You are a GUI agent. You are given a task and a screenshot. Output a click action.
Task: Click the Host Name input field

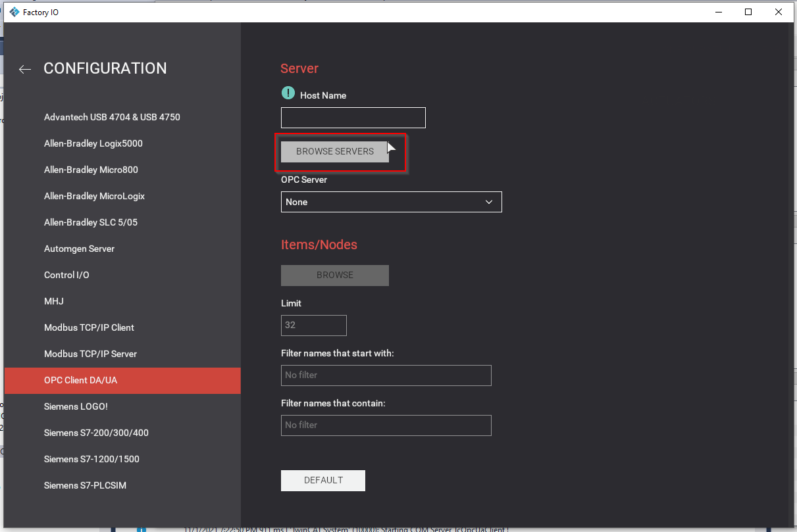(x=353, y=118)
